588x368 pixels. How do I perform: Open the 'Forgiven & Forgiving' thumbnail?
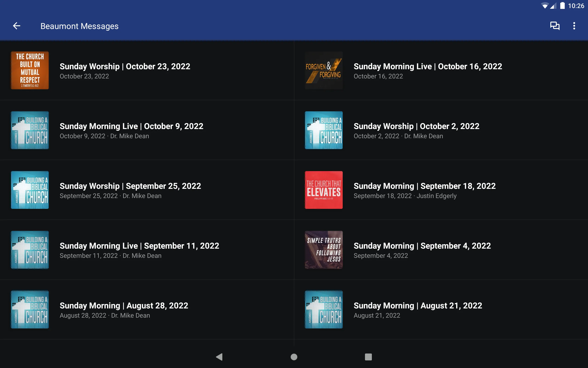click(324, 70)
